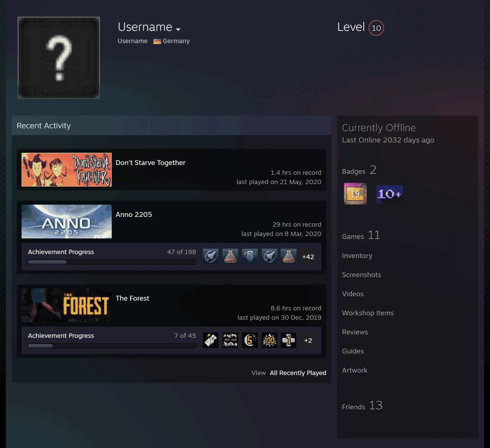490x448 pixels.
Task: Open the Games 11 link
Action: click(x=361, y=235)
